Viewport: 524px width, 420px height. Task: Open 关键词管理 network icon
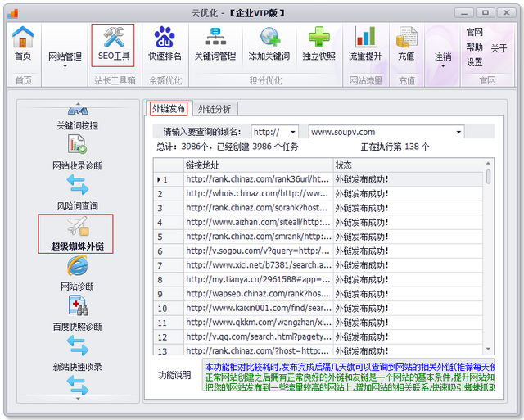pyautogui.click(x=215, y=37)
